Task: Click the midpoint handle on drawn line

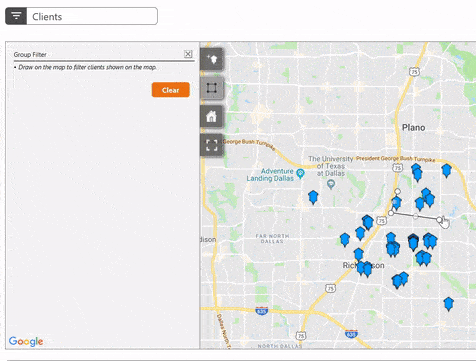Action: [x=415, y=216]
